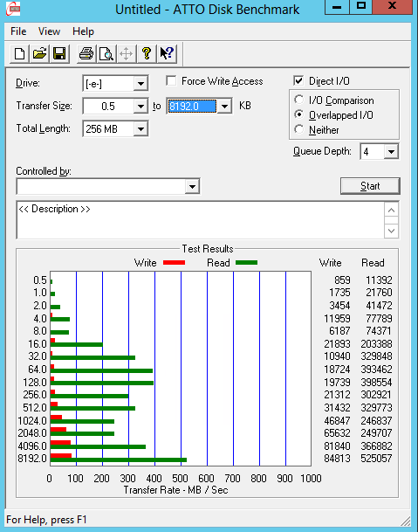Select the Neither radio button

click(299, 129)
